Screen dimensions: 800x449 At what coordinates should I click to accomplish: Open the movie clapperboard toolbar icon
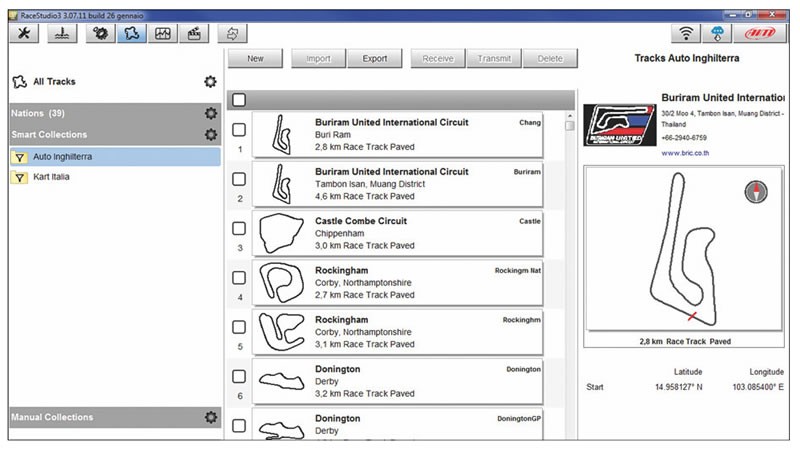click(x=194, y=34)
